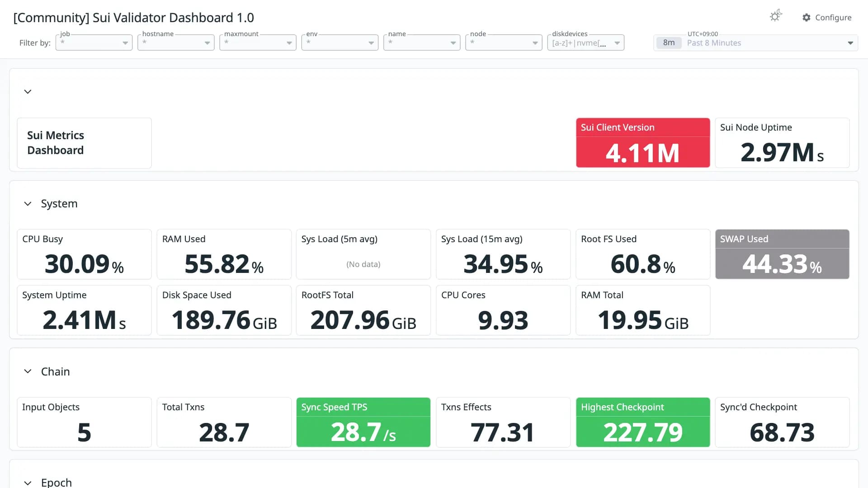
Task: Select the Sui Node Uptime widget
Action: click(782, 143)
